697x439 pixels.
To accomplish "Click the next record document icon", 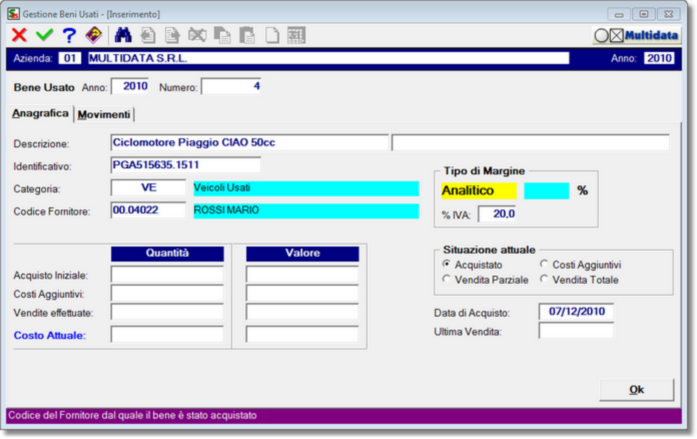I will tap(172, 35).
